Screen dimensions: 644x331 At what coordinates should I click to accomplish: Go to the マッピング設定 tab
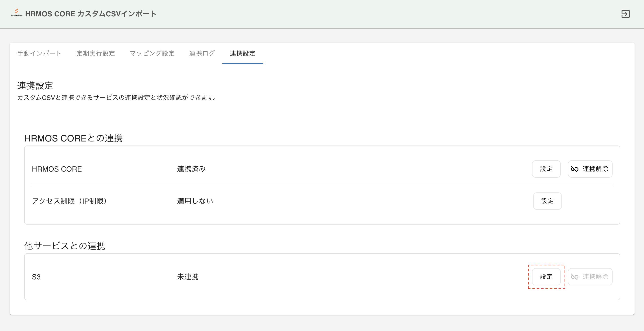click(152, 53)
